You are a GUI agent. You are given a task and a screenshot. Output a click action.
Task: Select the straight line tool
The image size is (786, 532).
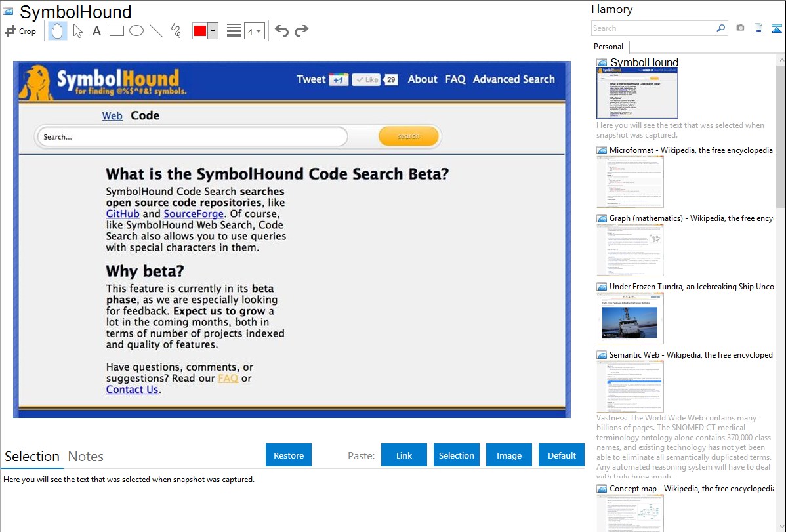click(x=156, y=31)
